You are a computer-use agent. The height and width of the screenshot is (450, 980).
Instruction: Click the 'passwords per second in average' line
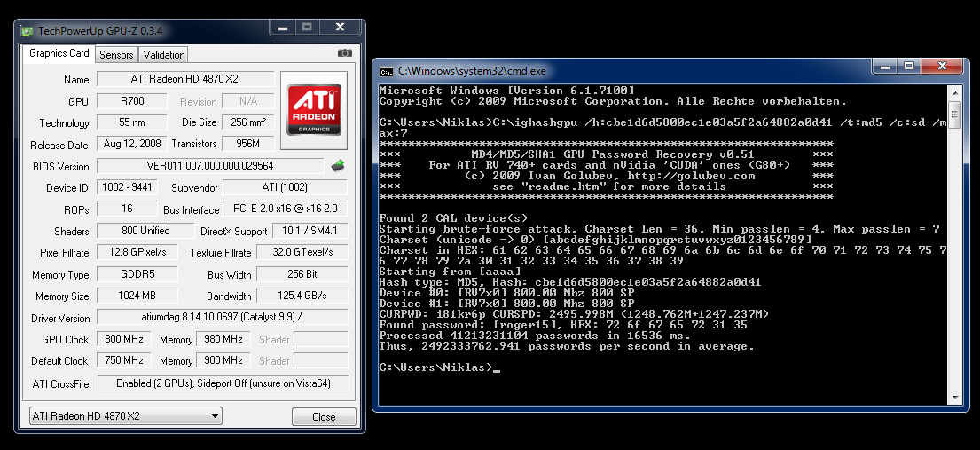point(567,346)
